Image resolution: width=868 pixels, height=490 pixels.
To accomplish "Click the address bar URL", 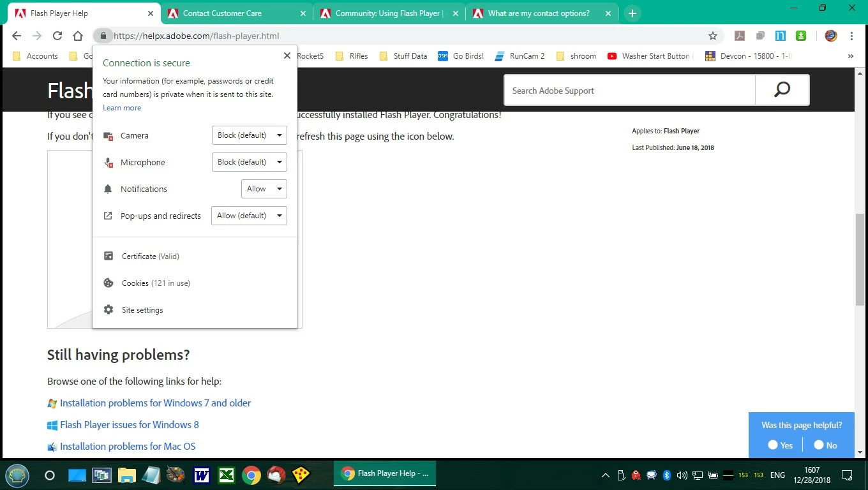I will pyautogui.click(x=197, y=36).
